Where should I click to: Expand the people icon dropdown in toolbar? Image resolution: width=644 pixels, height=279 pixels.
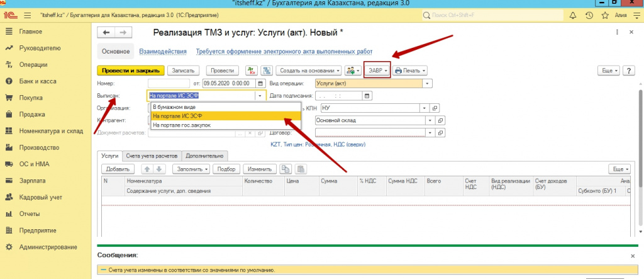(x=352, y=71)
